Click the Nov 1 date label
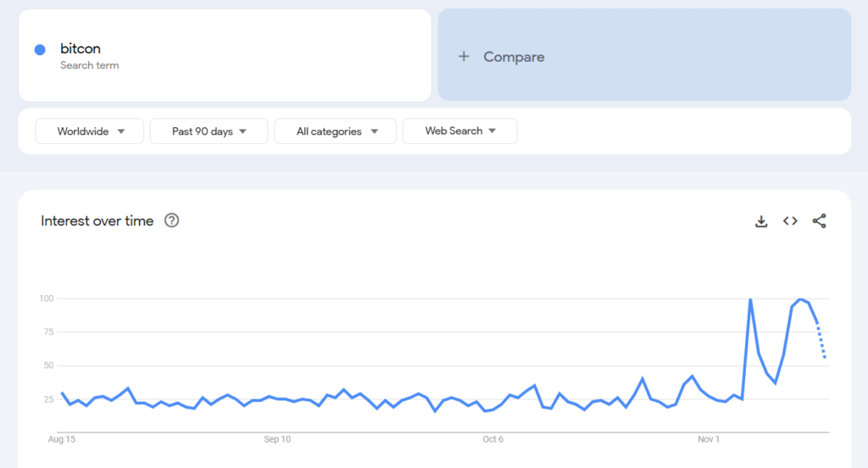The image size is (868, 468). 709,439
